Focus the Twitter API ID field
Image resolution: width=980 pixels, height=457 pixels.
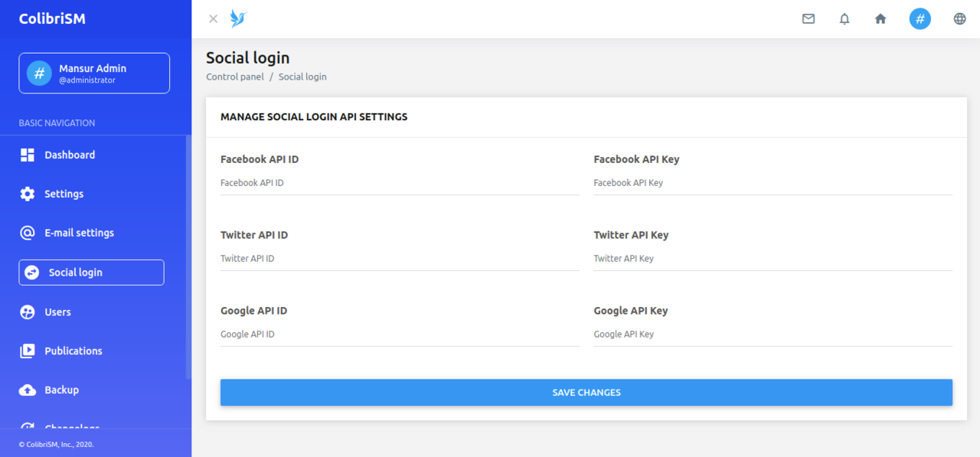pyautogui.click(x=400, y=259)
